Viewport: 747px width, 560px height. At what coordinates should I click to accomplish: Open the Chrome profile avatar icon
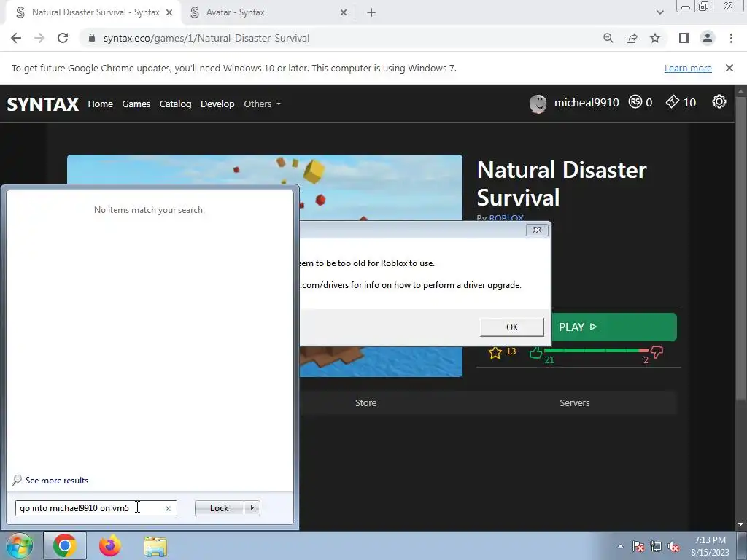[x=708, y=38]
